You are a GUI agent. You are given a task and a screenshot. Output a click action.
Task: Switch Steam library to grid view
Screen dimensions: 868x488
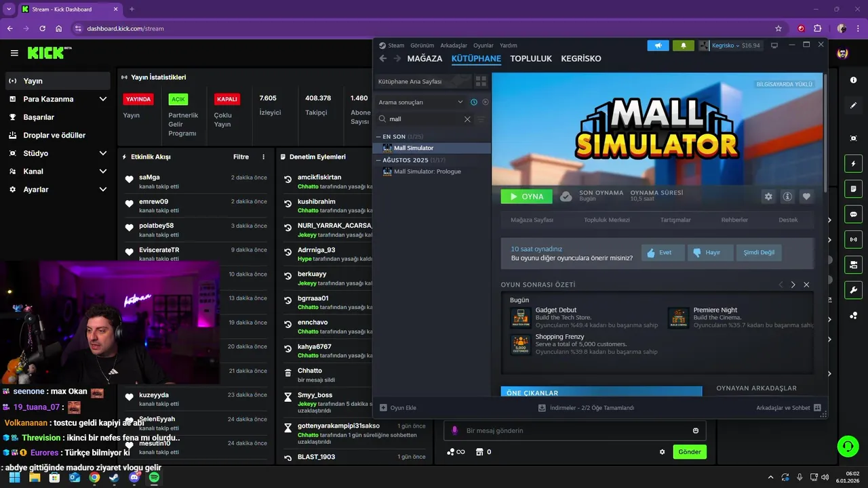(481, 81)
